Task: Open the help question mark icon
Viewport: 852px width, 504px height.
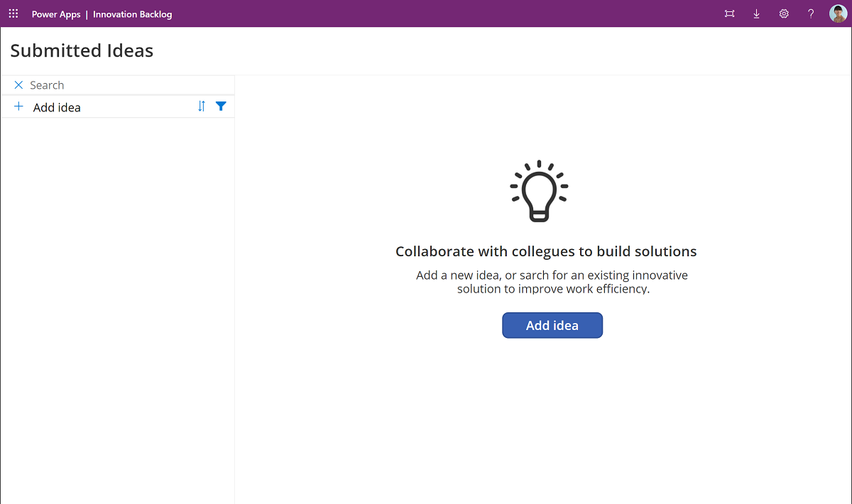Action: [811, 13]
